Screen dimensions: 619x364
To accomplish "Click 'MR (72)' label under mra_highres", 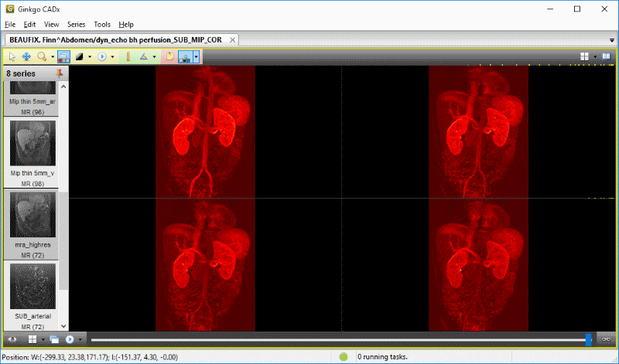I will point(32,255).
